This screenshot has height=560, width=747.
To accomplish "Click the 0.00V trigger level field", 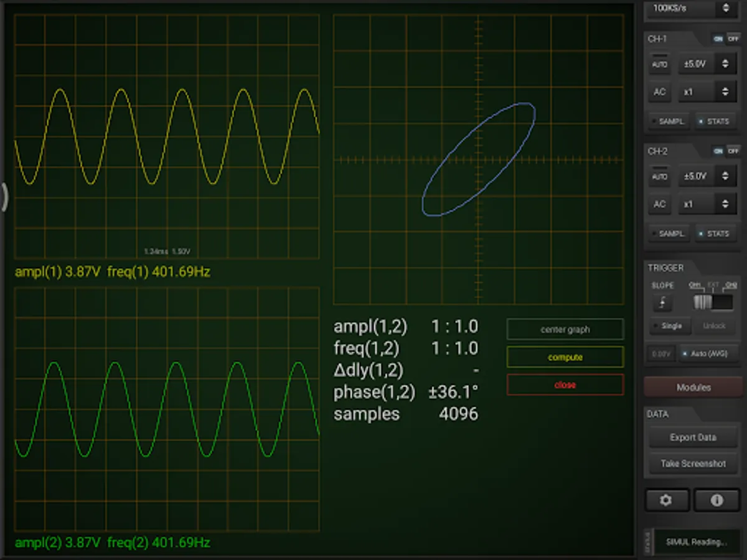I will 661,353.
